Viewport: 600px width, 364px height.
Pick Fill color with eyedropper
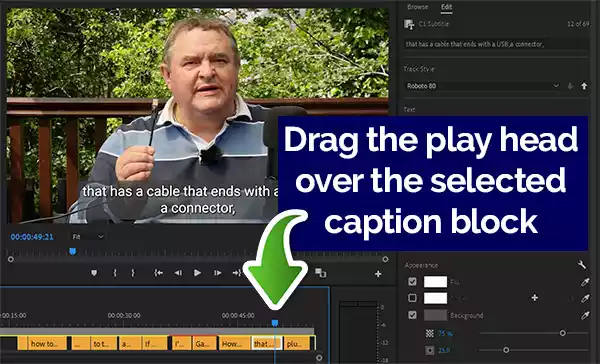pyautogui.click(x=585, y=282)
